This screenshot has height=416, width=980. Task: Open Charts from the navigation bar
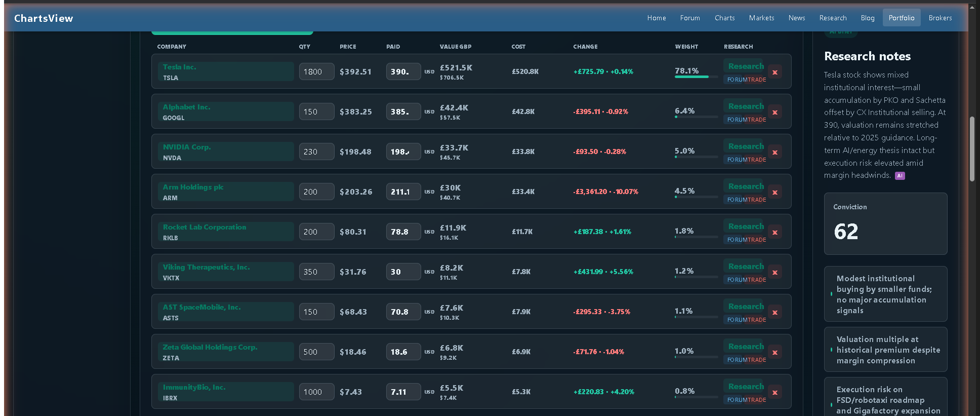[724, 18]
